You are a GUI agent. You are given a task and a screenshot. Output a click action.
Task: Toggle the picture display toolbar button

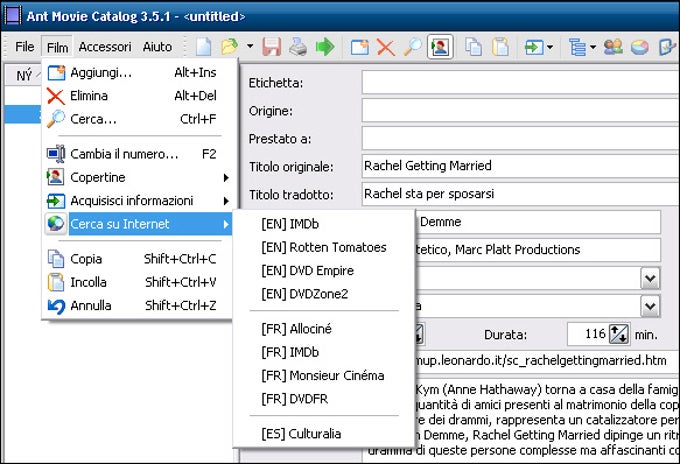pyautogui.click(x=440, y=47)
